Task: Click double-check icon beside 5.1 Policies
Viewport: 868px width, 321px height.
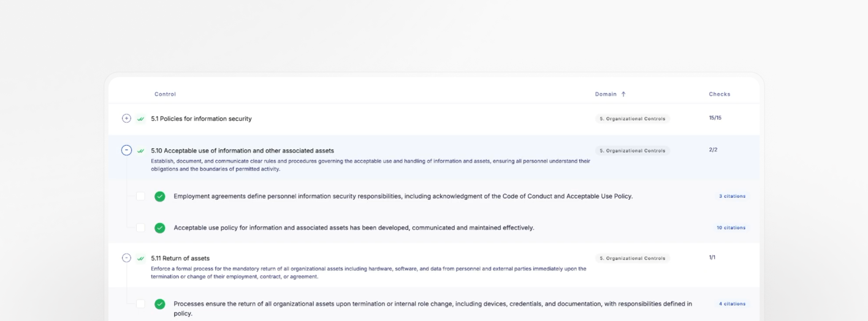Action: pyautogui.click(x=141, y=119)
